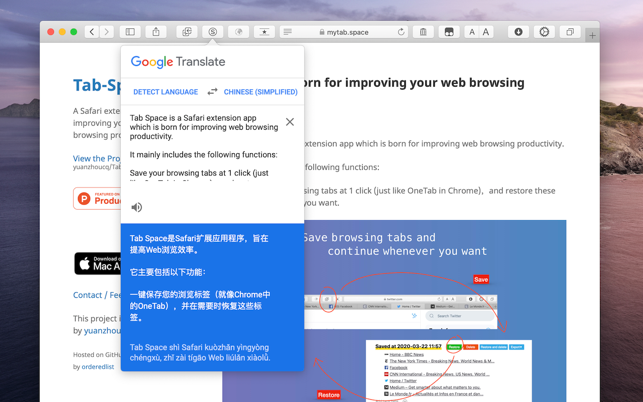Click the Product Hunt featured badge
This screenshot has height=402, width=643.
point(97,199)
